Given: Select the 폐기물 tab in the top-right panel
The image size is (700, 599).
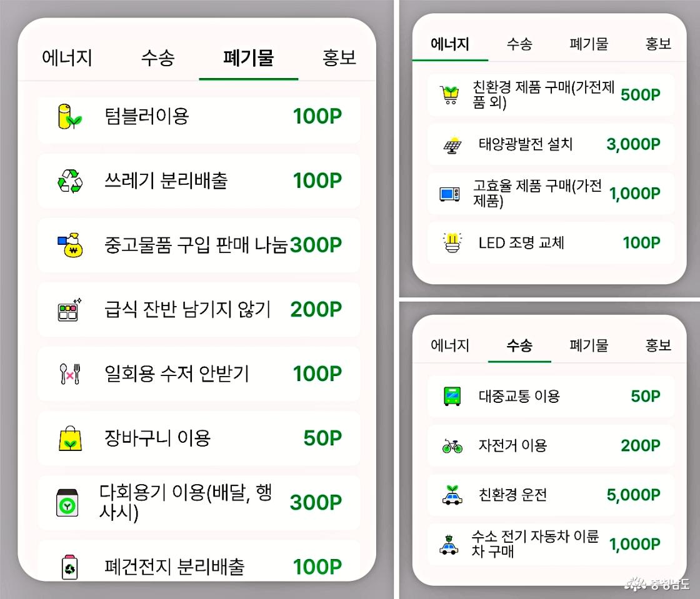Looking at the screenshot, I should pyautogui.click(x=588, y=44).
